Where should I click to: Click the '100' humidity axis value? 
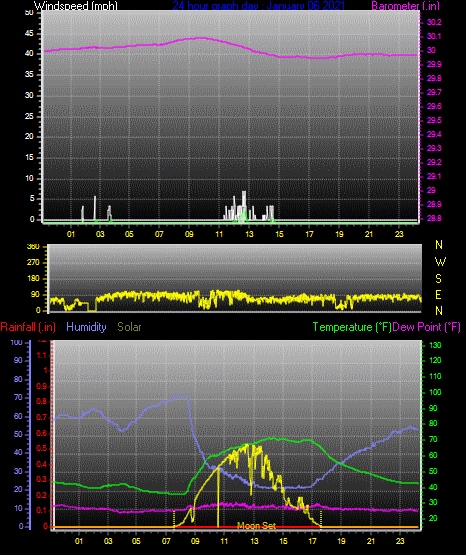tap(17, 342)
